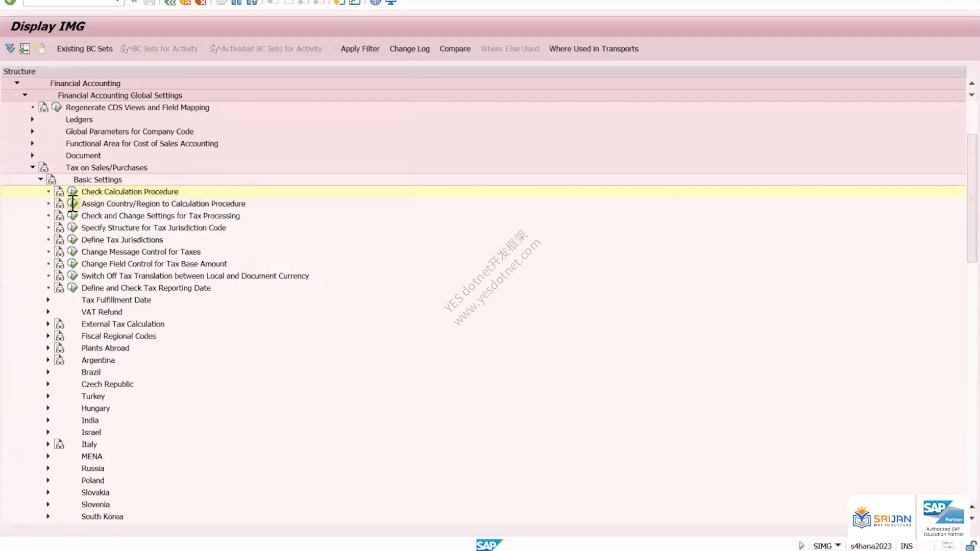Screen dimensions: 980x551
Task: Open documentation icon for Italy
Action: pos(60,444)
